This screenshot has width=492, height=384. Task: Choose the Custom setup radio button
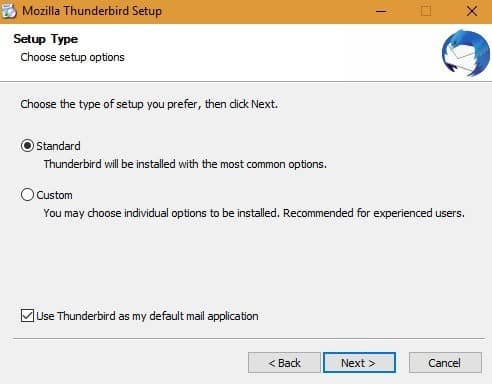click(27, 195)
